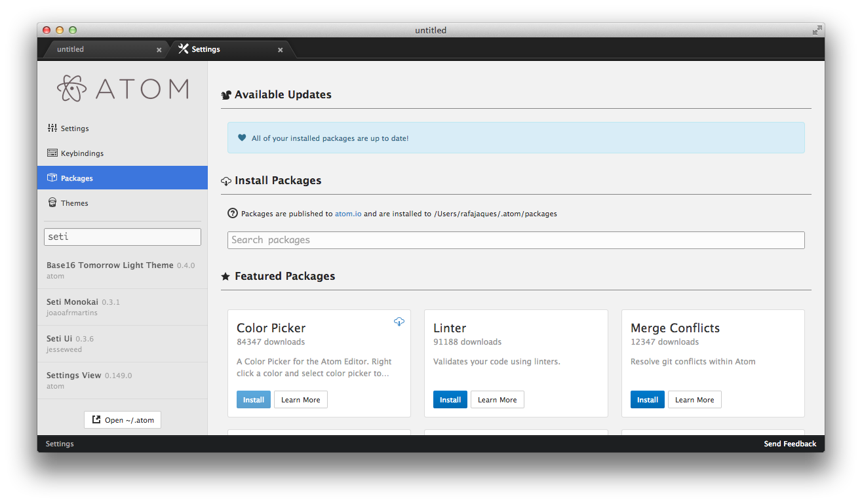Screen dimensions: 862x504
Task: Open the Settings section in sidebar
Action: coord(123,128)
